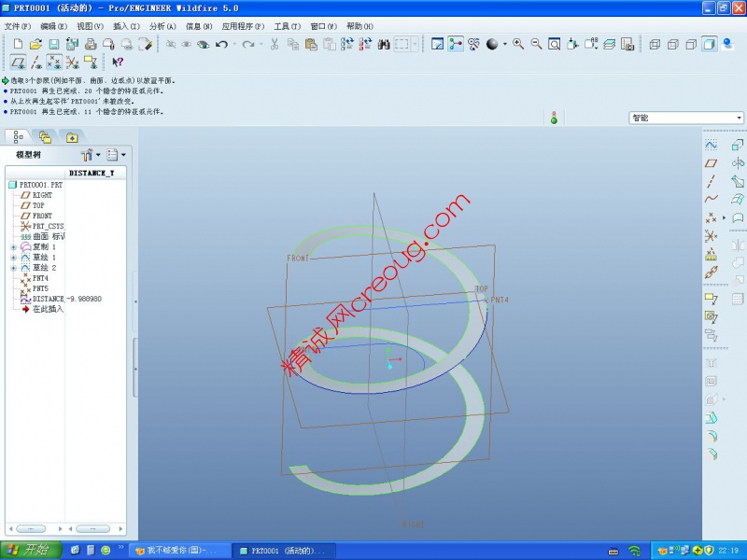Select the Sketch tool in the right toolbar
Viewport: 747px width, 560px height.
(x=711, y=145)
